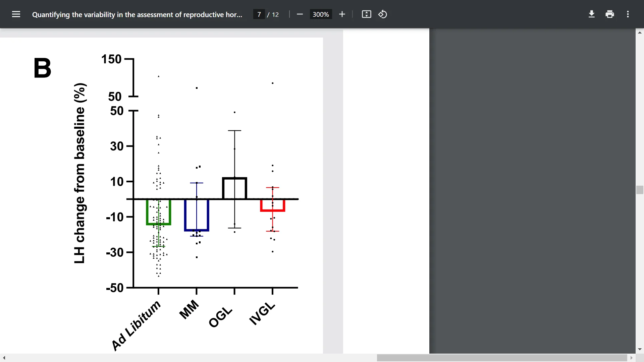
Task: Print the document
Action: [x=610, y=14]
